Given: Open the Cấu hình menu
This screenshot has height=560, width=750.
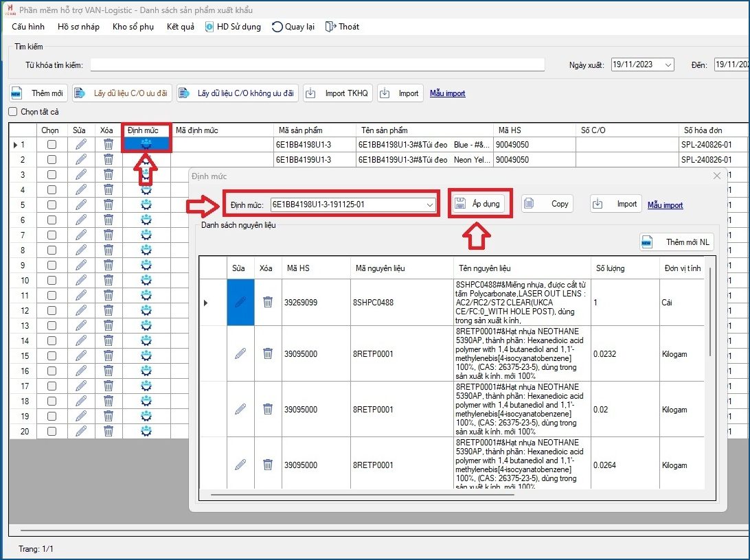Looking at the screenshot, I should click(x=28, y=27).
